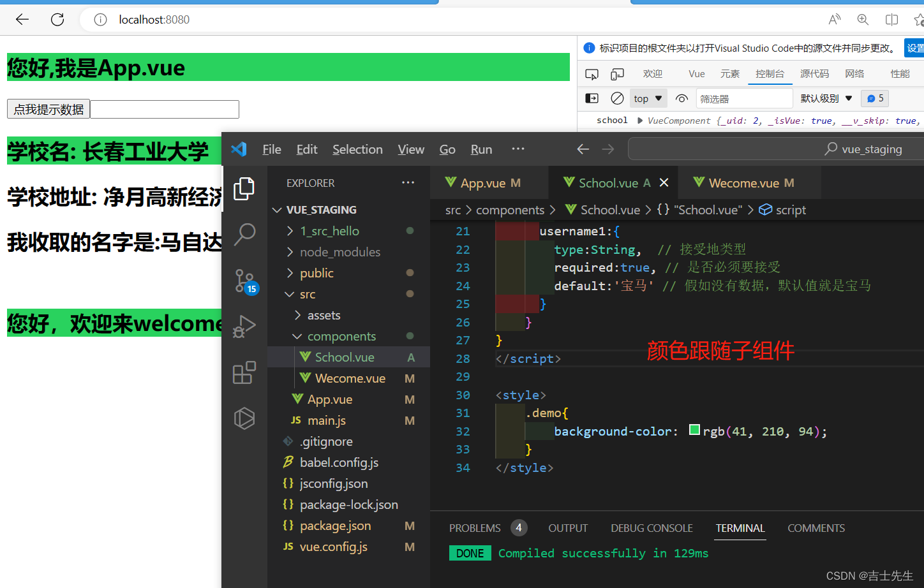Click the VS Code logo icon
This screenshot has width=924, height=588.
click(239, 149)
